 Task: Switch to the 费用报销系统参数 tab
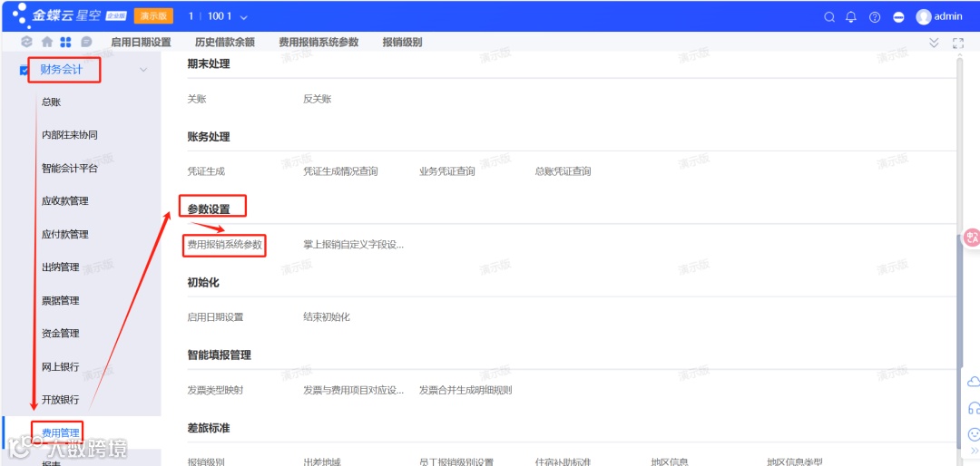318,43
